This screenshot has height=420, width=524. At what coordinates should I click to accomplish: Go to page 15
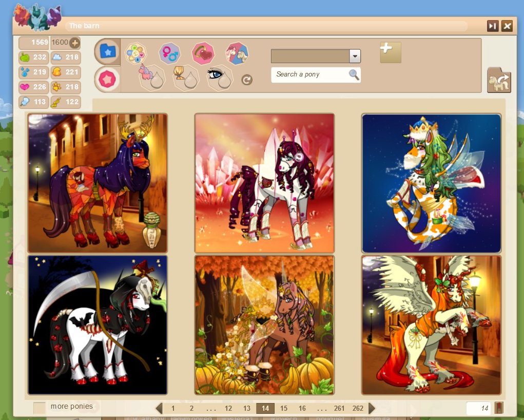(x=284, y=408)
